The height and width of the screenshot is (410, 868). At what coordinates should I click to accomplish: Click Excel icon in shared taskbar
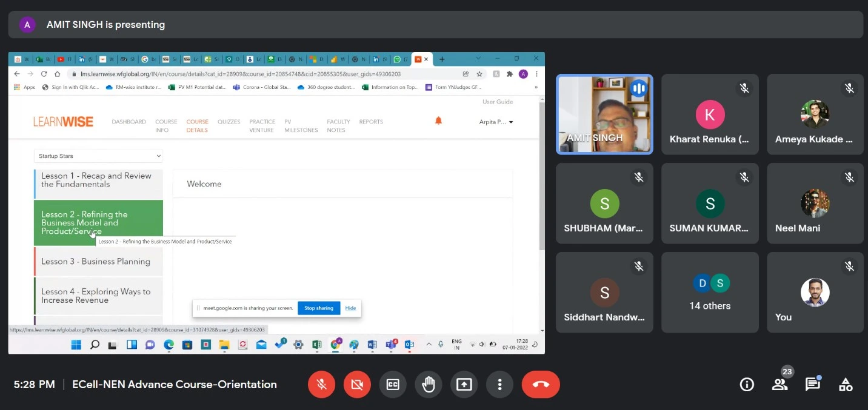click(316, 345)
